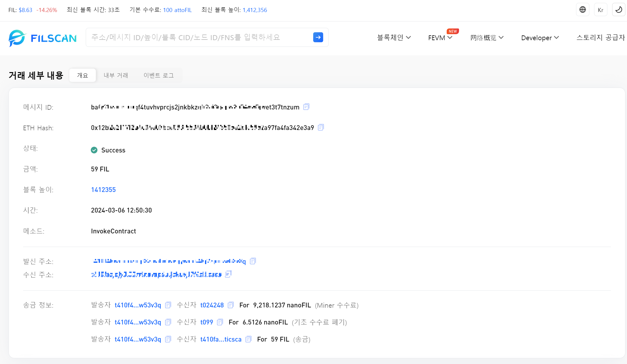Switch to the 내부 거래 tab
627x364 pixels.
pos(116,75)
